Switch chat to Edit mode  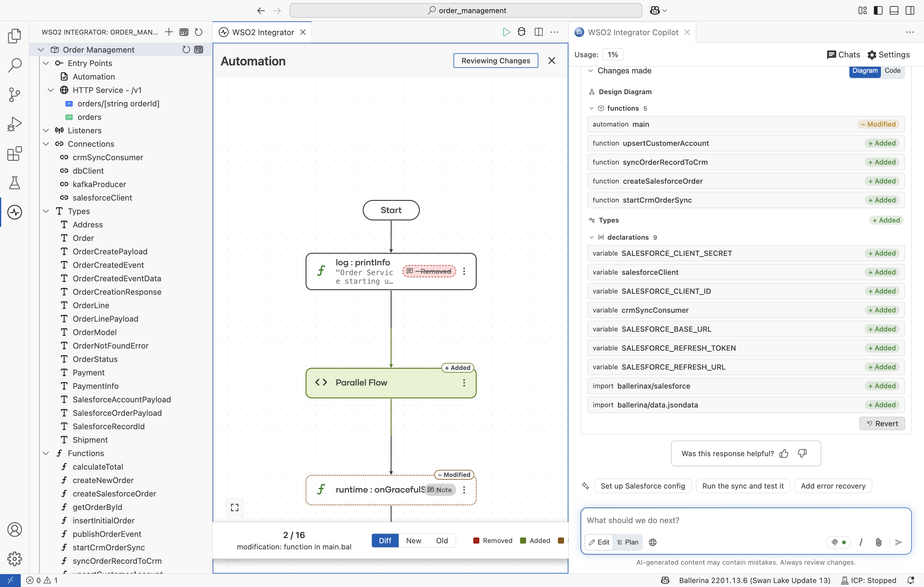click(599, 542)
